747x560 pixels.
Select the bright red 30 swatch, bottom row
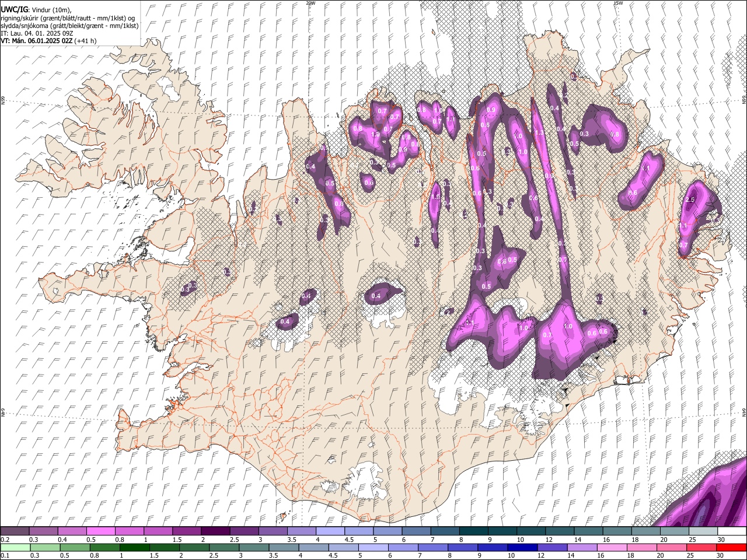pos(731,547)
